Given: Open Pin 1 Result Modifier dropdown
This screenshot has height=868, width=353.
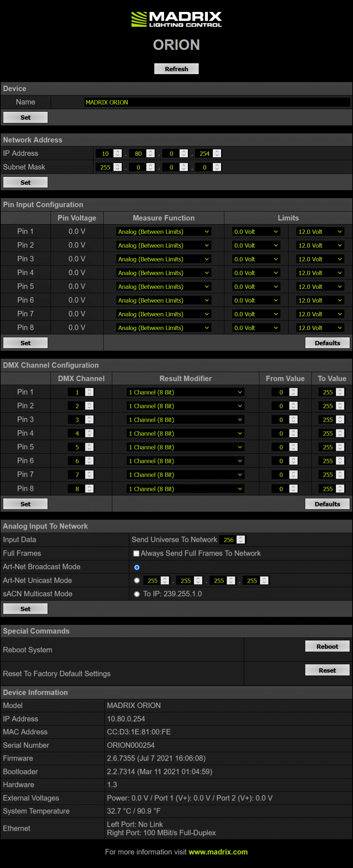Looking at the screenshot, I should pyautogui.click(x=186, y=392).
